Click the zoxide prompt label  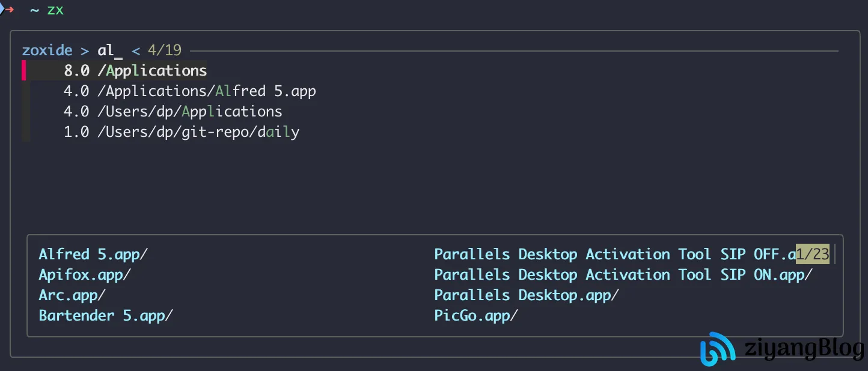pos(47,50)
